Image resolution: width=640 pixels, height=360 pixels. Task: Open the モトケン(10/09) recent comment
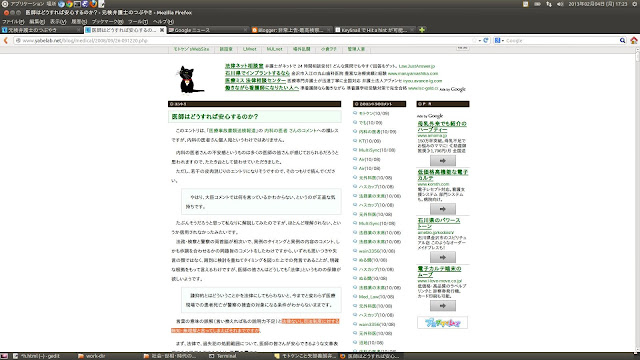pos(374,113)
